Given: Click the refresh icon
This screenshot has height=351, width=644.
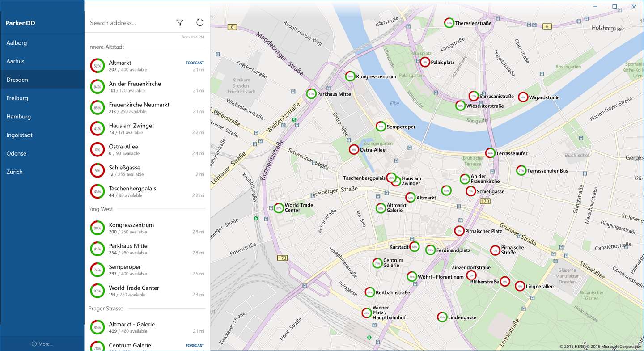Looking at the screenshot, I should point(200,23).
